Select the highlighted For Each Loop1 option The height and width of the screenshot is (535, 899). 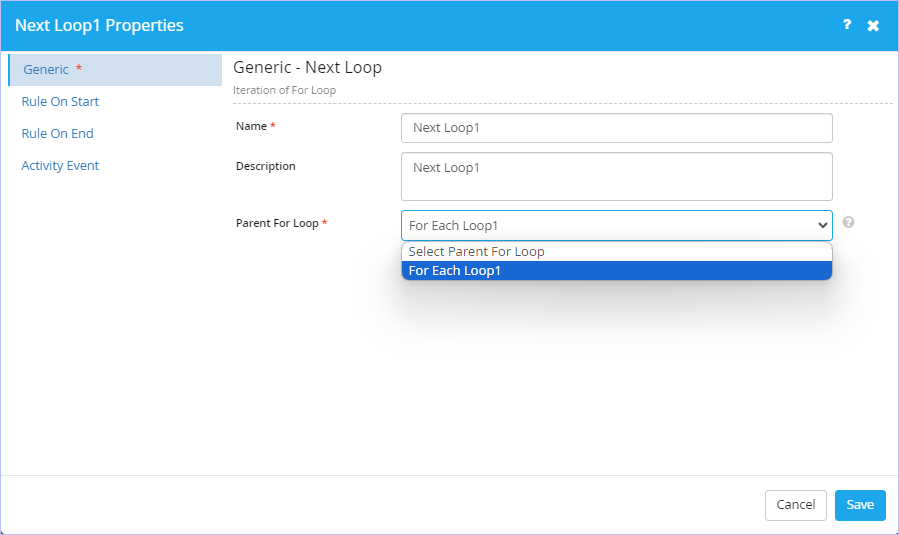pos(617,271)
